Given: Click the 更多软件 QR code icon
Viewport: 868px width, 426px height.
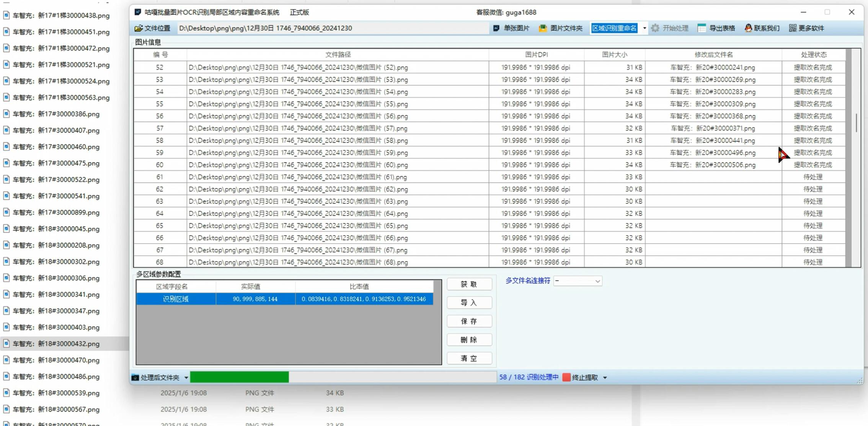Looking at the screenshot, I should click(x=793, y=28).
